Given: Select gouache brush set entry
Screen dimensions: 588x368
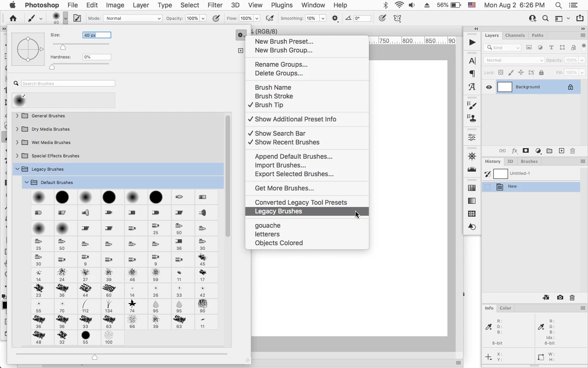Looking at the screenshot, I should [307, 225].
